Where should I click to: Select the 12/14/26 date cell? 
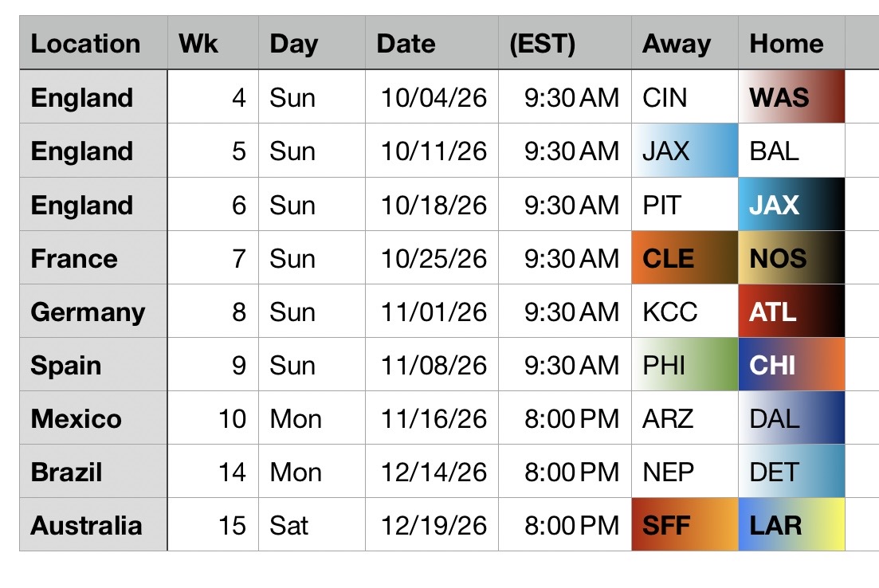[432, 472]
